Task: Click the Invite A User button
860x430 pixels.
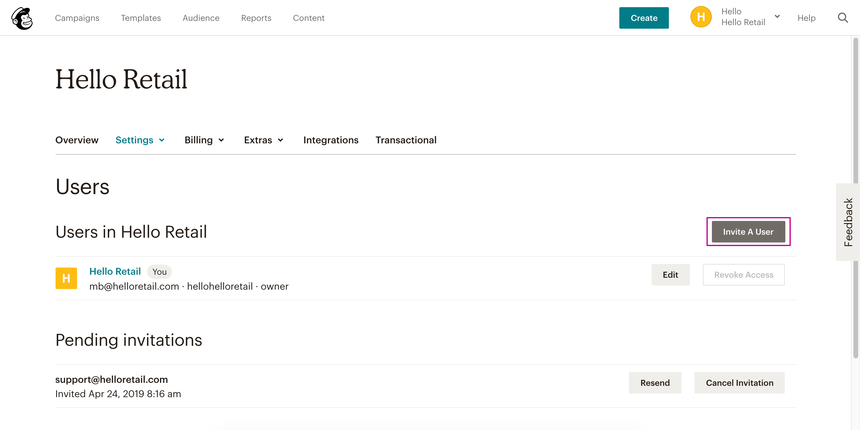Action: pyautogui.click(x=748, y=232)
